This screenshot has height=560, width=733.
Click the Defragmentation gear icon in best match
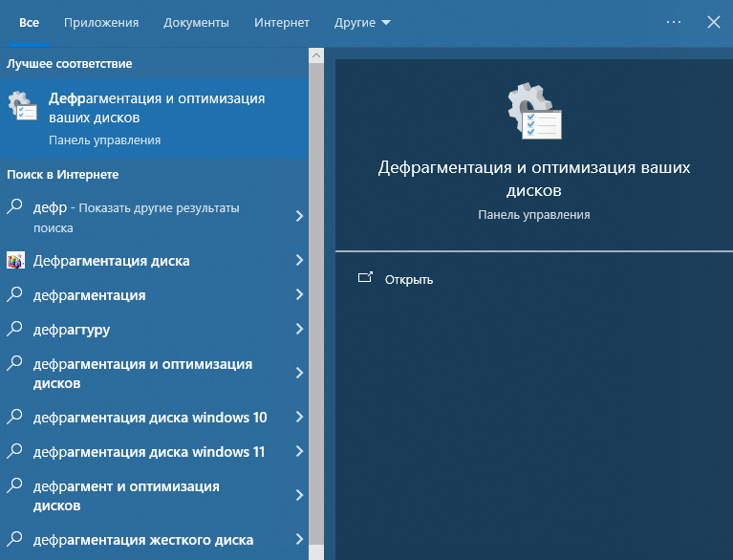22,105
